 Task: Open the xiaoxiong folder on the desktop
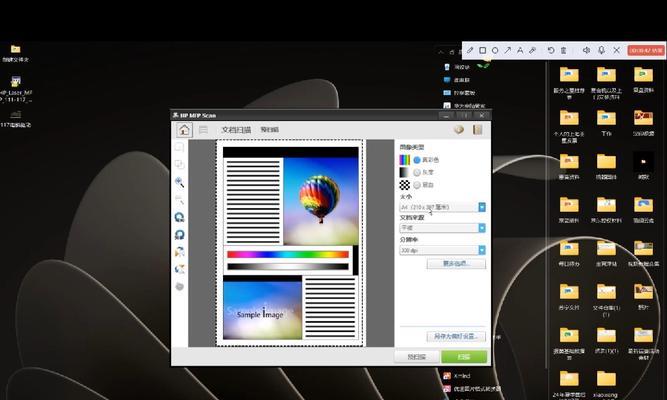point(606,384)
